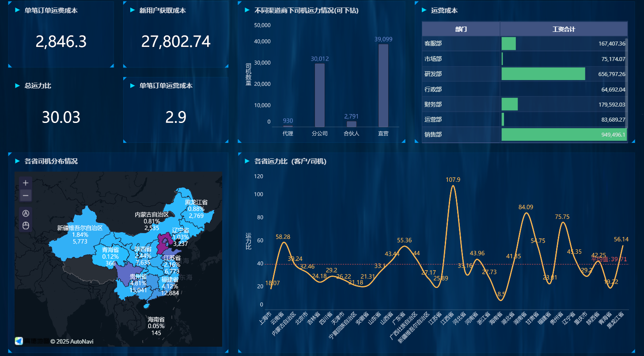Screen dimensions: 644x356
Task: Click the 总运力比 value 30.03
Action: pos(61,117)
